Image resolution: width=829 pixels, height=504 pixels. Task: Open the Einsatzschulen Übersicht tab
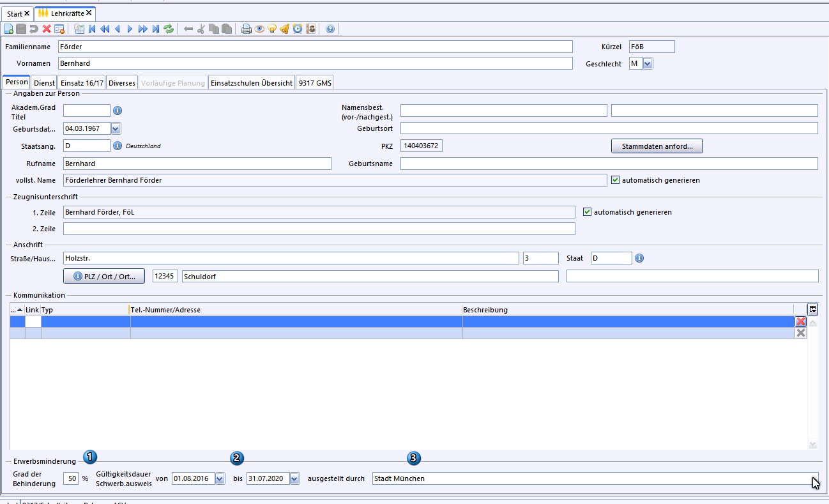[x=252, y=83]
